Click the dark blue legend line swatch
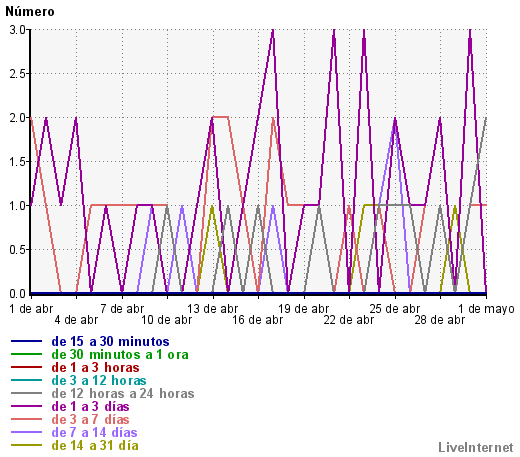 click(26, 341)
